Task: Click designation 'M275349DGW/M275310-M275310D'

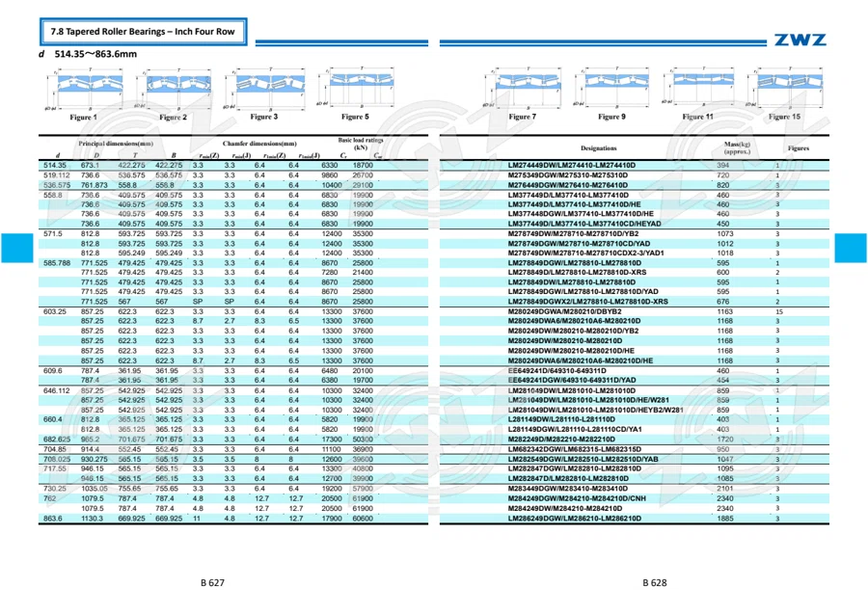Action: tap(568, 175)
